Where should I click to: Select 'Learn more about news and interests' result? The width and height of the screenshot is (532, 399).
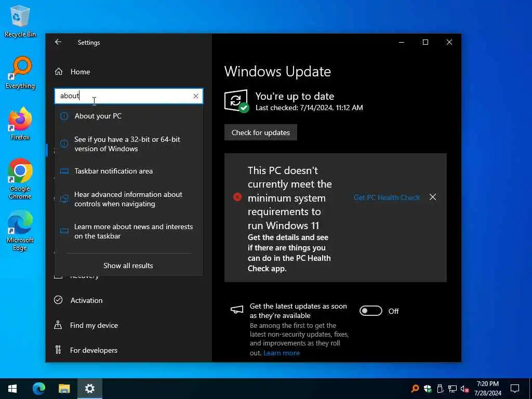[129, 231]
